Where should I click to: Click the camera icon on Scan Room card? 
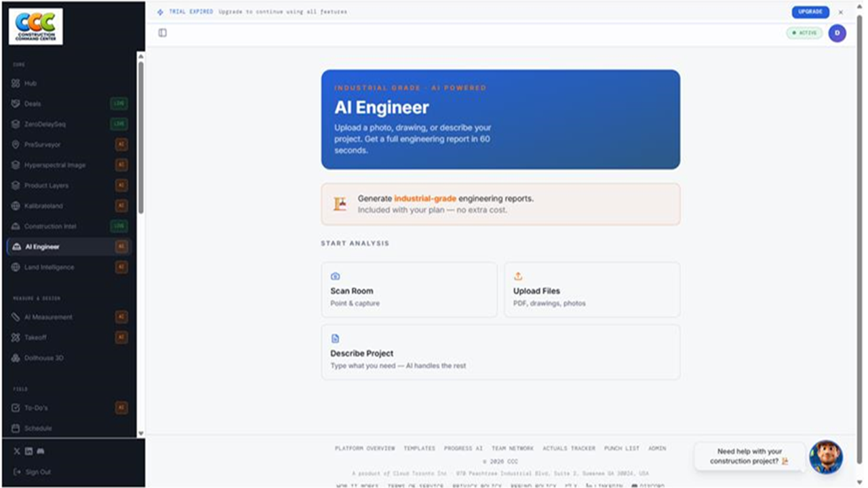(x=335, y=277)
